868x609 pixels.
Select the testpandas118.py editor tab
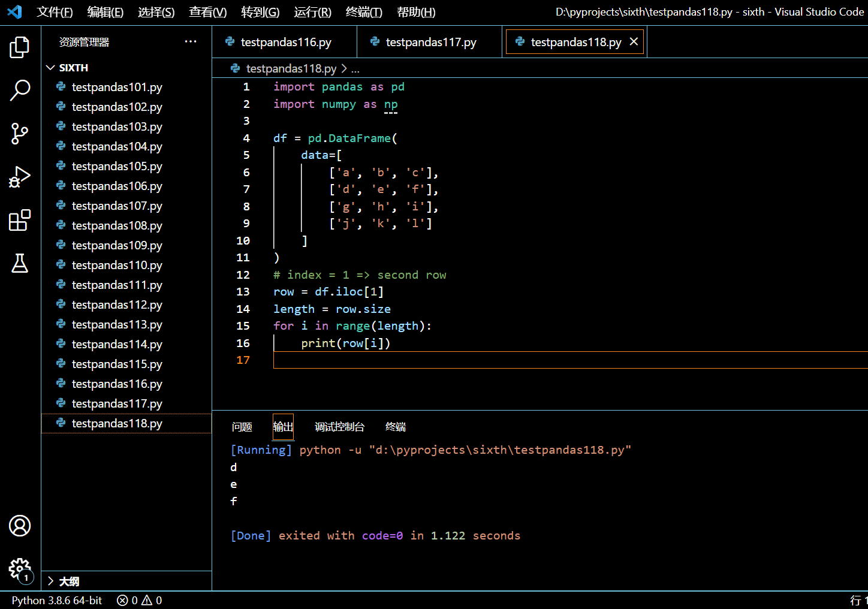coord(574,42)
